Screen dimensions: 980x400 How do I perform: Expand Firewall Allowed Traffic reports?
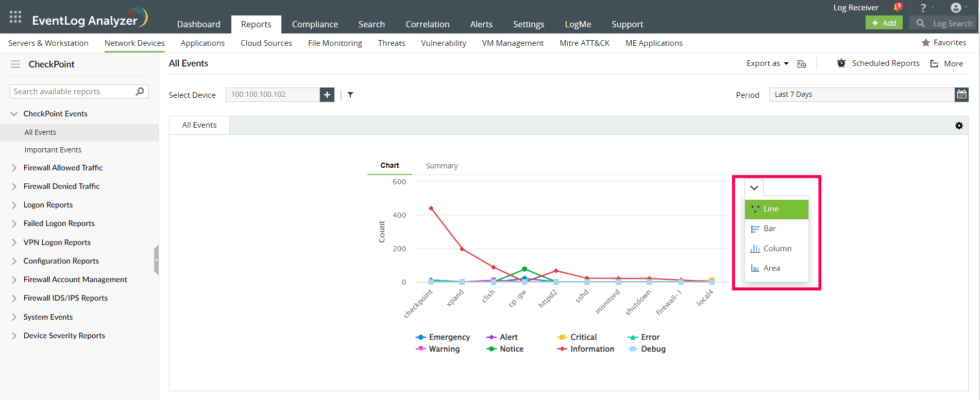14,168
